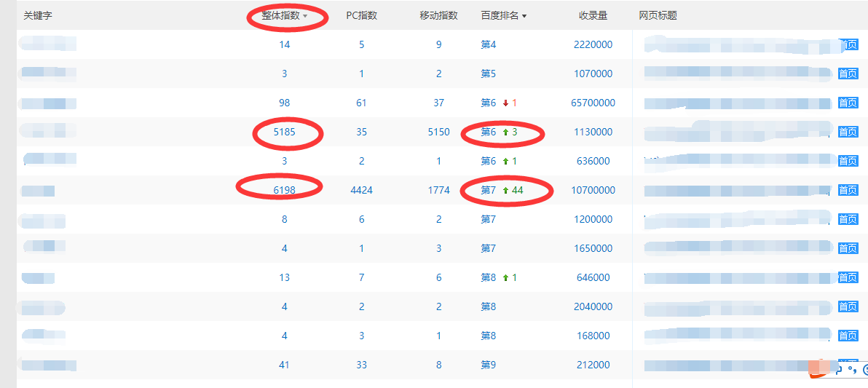This screenshot has width=868, height=388.
Task: Open 首页 link in the 646000 row
Action: 848,277
